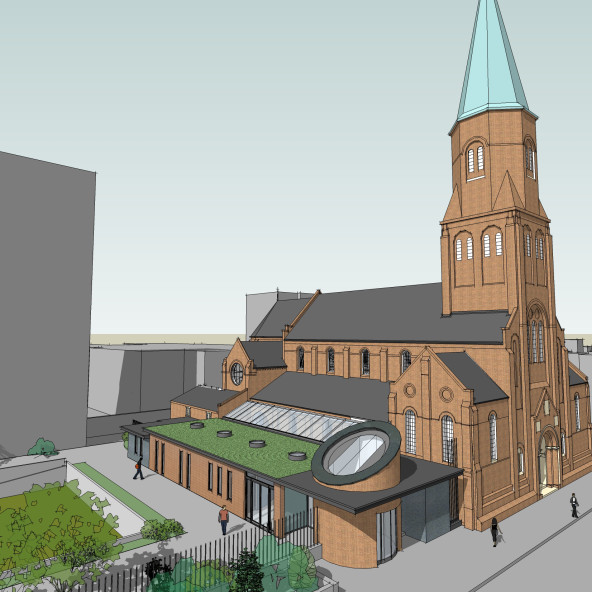This screenshot has height=592, width=592.
Task: Click the person standing near the church entrance
Action: tap(574, 505)
